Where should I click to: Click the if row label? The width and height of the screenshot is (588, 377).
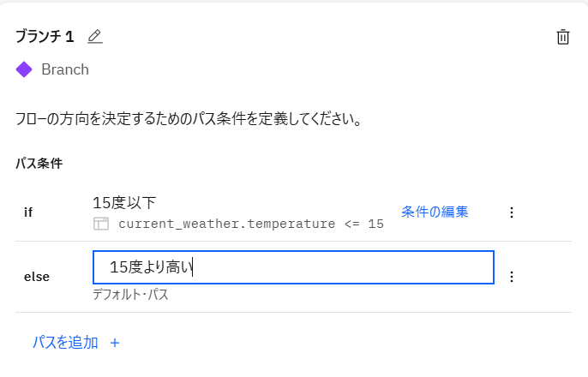click(x=28, y=212)
